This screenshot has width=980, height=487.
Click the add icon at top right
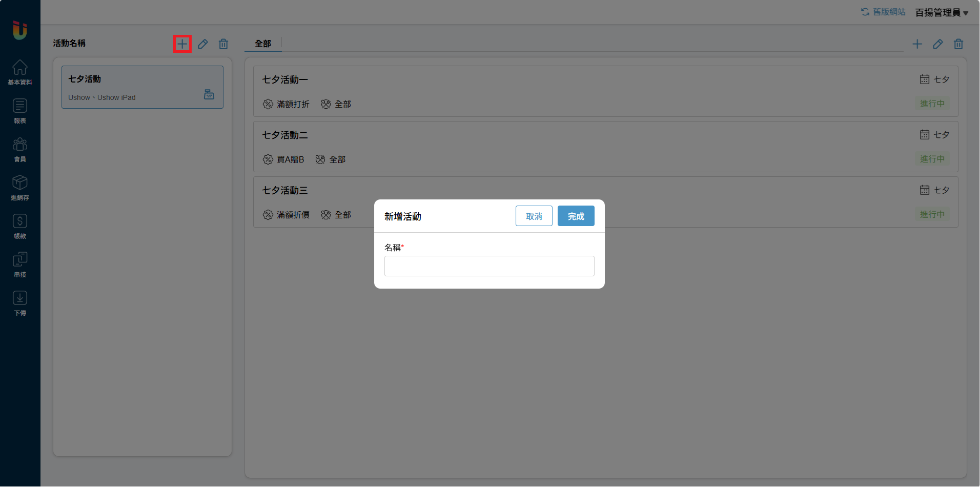(917, 44)
